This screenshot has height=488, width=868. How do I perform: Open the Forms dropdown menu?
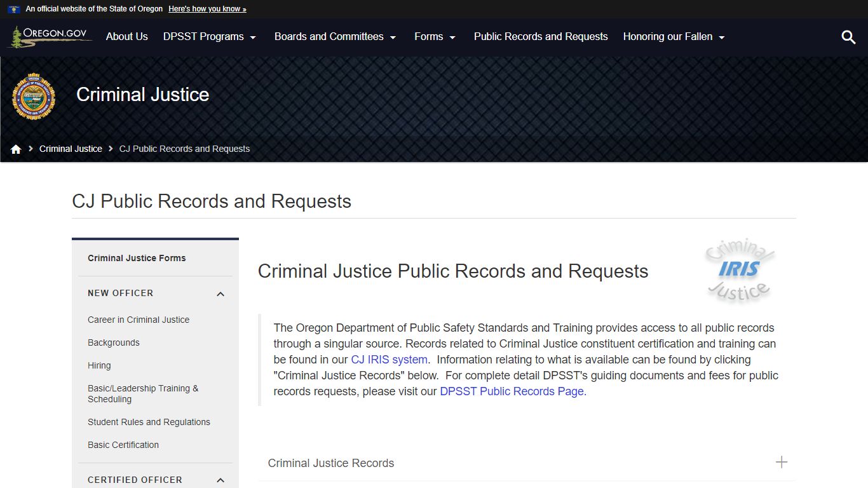tap(435, 37)
